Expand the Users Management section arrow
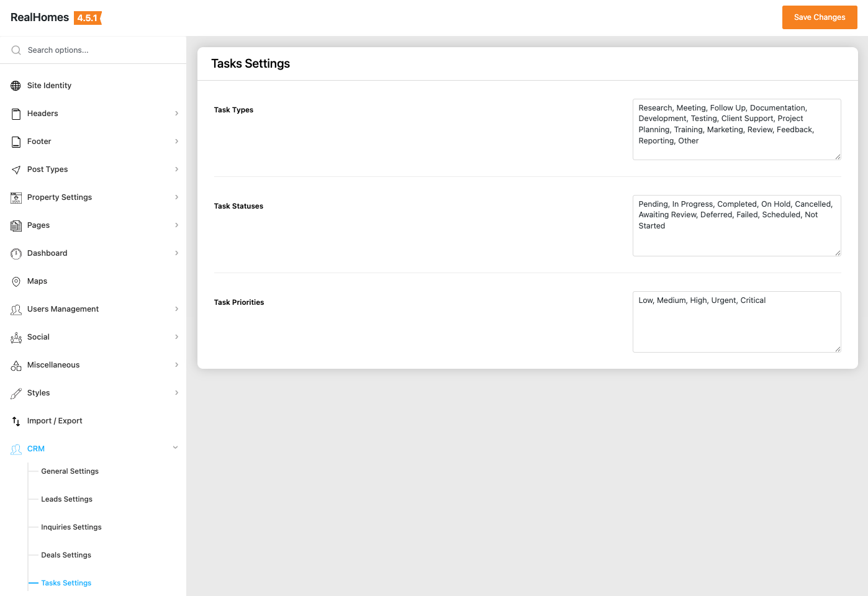The height and width of the screenshot is (596, 868). 176,309
